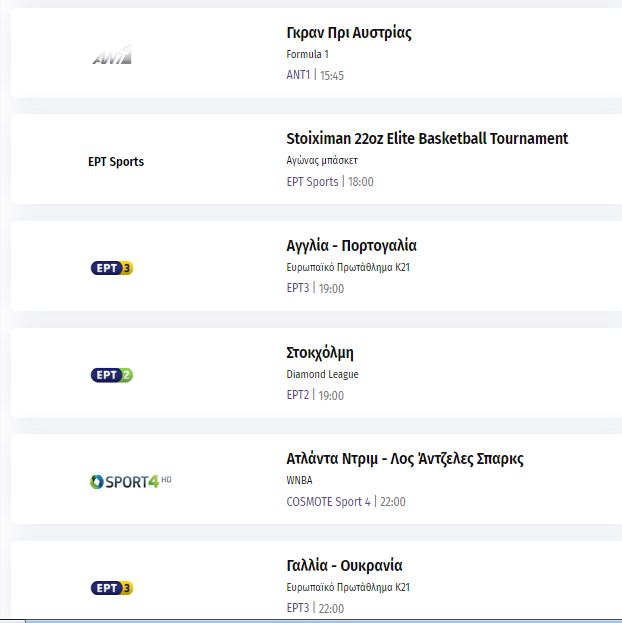
Task: Open the Στοκχόλμη Diamond League event
Action: tap(320, 353)
